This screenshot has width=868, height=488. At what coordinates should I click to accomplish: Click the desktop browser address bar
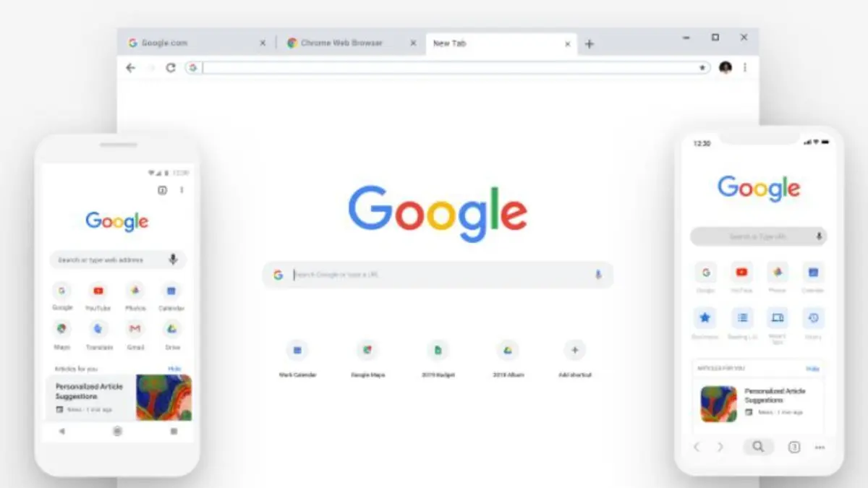(449, 68)
